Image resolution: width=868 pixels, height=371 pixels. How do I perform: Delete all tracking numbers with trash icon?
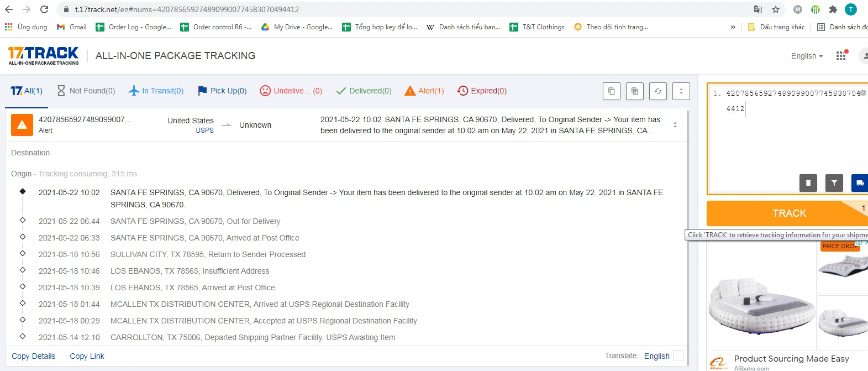808,182
